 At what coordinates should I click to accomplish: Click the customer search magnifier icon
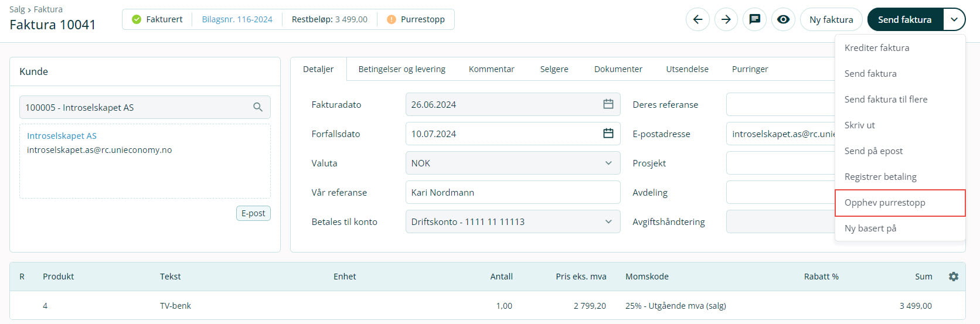(257, 107)
